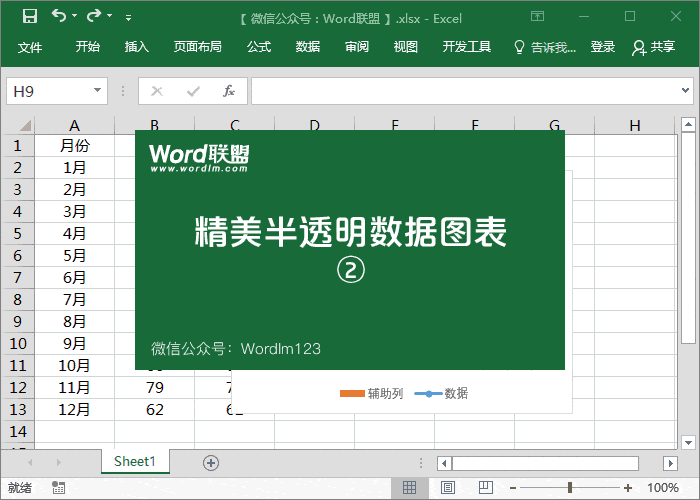
Task: Open Customize Quick Access Toolbar dropdown
Action: 129,18
